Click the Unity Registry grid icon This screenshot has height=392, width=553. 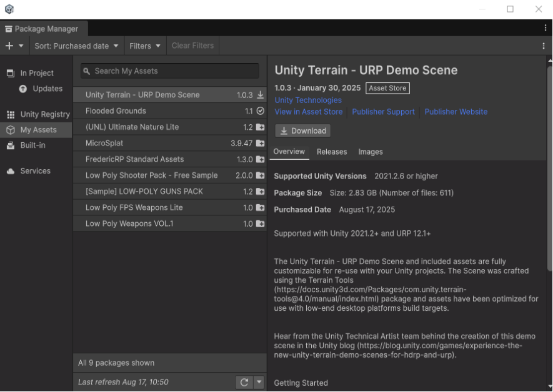pyautogui.click(x=11, y=114)
